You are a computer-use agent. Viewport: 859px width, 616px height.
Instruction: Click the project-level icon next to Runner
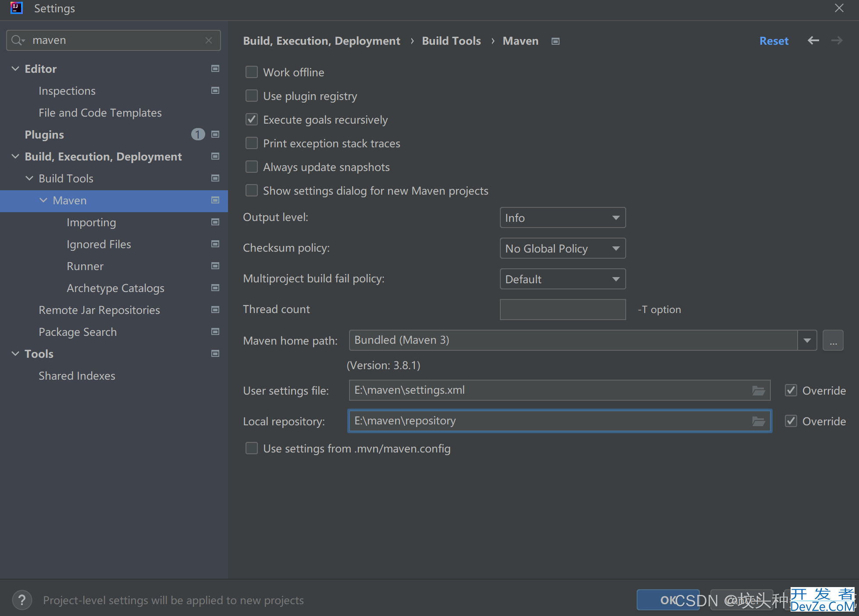215,266
